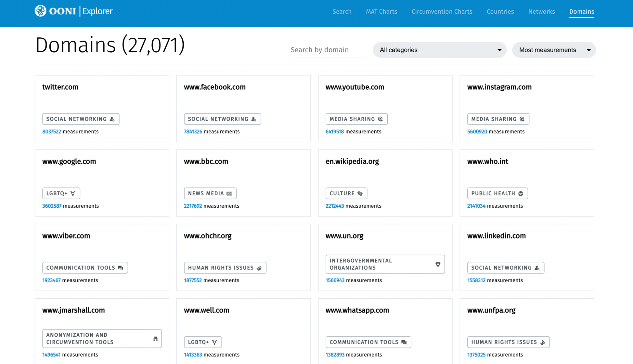Click the Search by domain field
Viewport: 633px width, 364px height.
coord(327,50)
